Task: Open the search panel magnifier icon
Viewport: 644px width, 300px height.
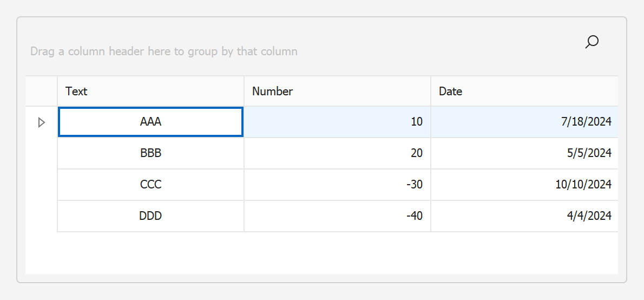Action: coord(592,42)
